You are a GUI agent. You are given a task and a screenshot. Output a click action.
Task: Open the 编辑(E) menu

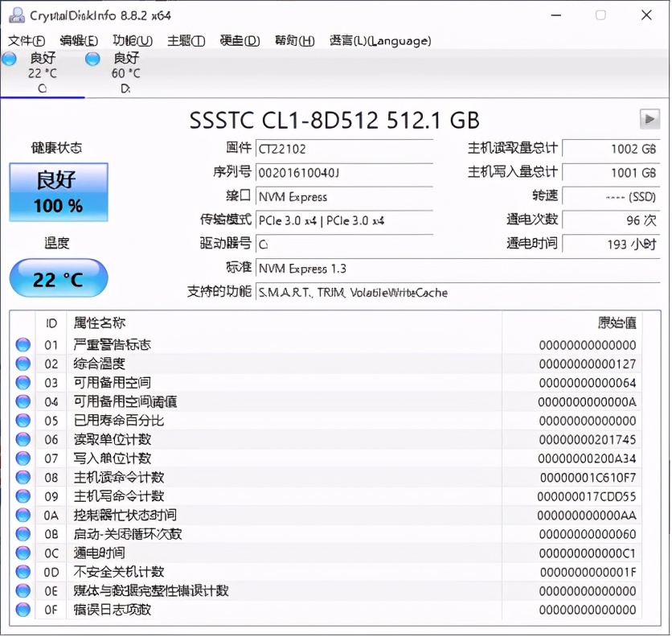coord(79,41)
